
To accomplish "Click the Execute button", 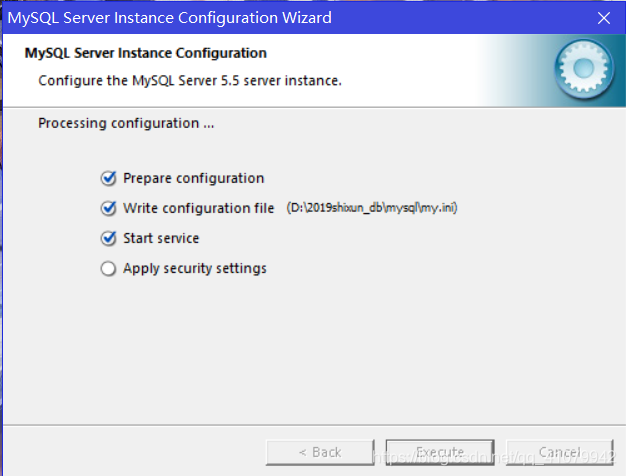I will (x=440, y=452).
